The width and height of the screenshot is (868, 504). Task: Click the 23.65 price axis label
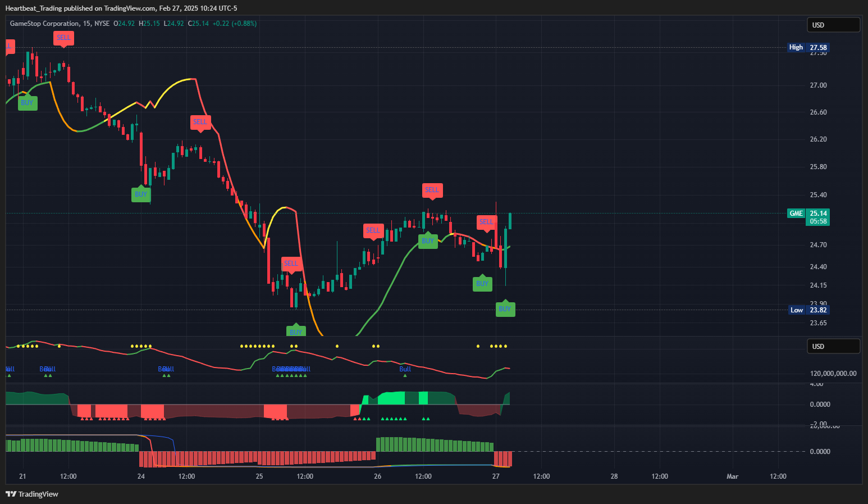(x=818, y=323)
